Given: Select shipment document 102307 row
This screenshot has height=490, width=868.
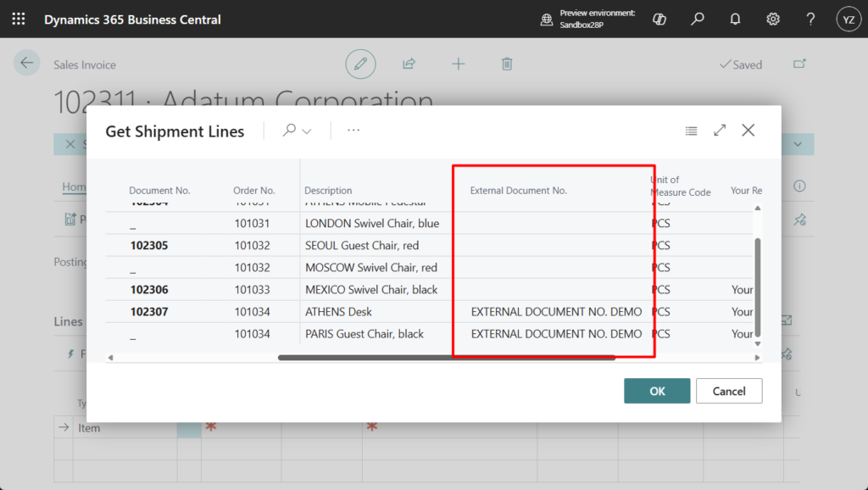Looking at the screenshot, I should pos(149,312).
